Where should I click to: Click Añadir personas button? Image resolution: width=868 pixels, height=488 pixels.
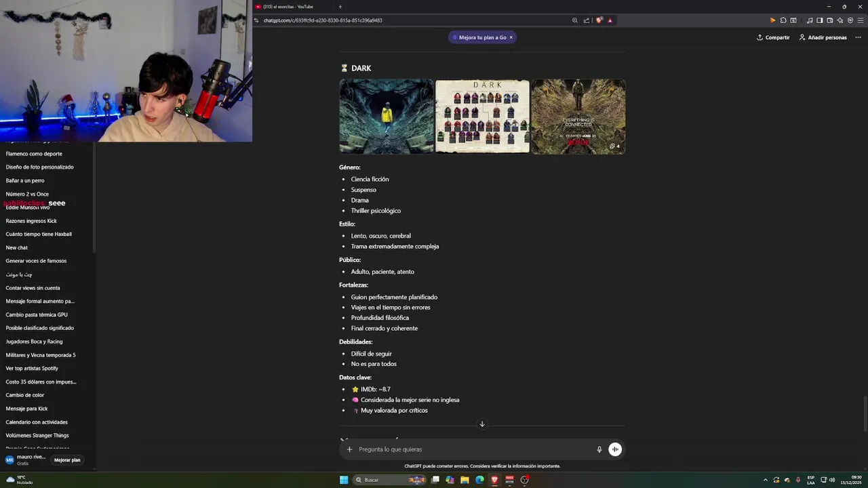click(823, 37)
